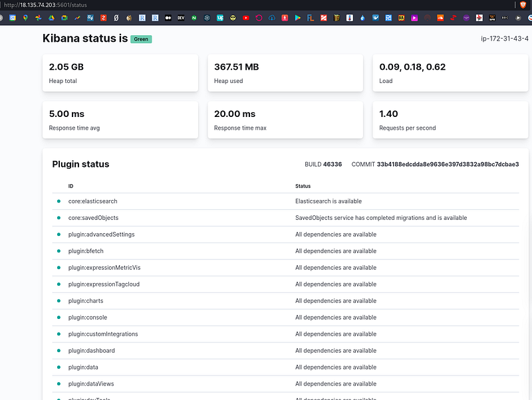Click the hostname ip-172-31-43-4 text
Screen dimensions: 532x400
[505, 39]
